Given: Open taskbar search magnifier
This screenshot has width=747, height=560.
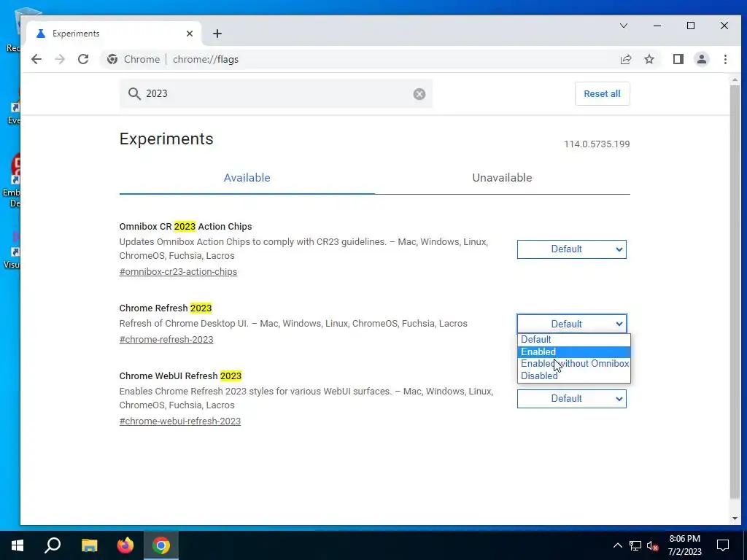Looking at the screenshot, I should pos(53,545).
